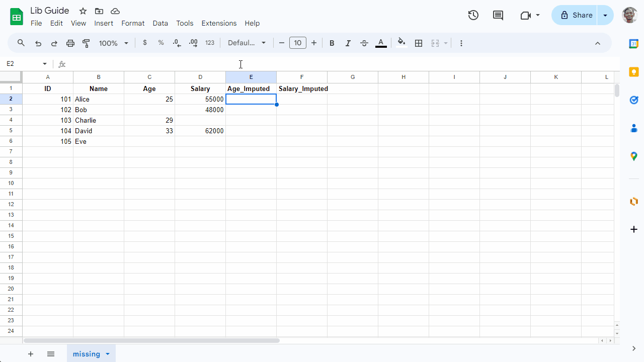Image resolution: width=644 pixels, height=362 pixels.
Task: Show the all sheets list
Action: (51, 354)
